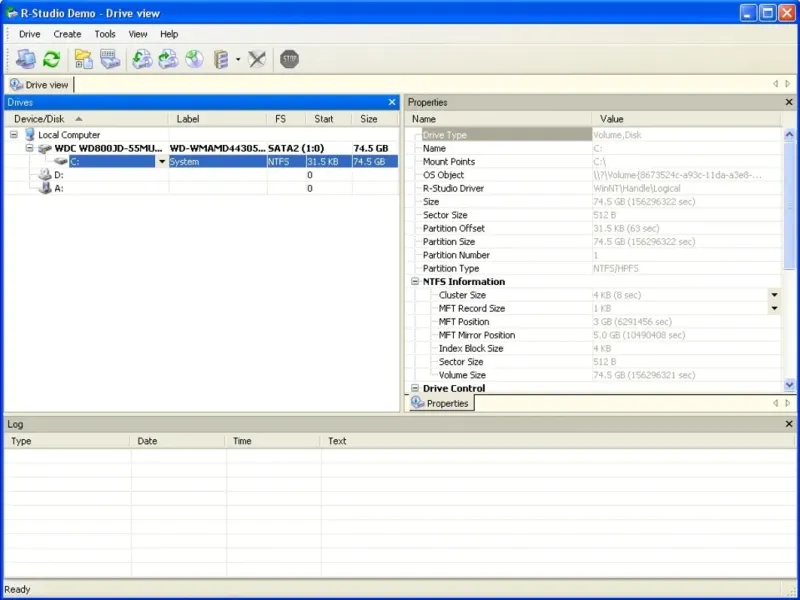Collapse the Local Computer tree node
The image size is (800, 600).
click(14, 135)
